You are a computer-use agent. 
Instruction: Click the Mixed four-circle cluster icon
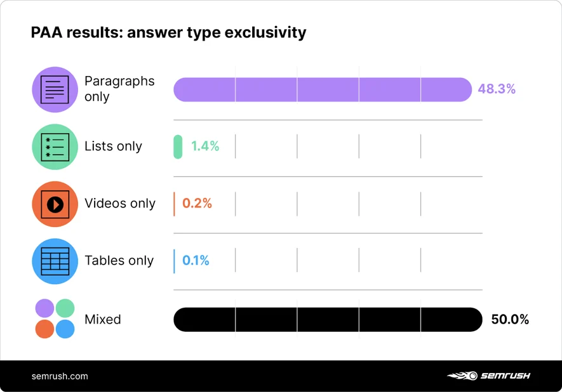pos(55,319)
